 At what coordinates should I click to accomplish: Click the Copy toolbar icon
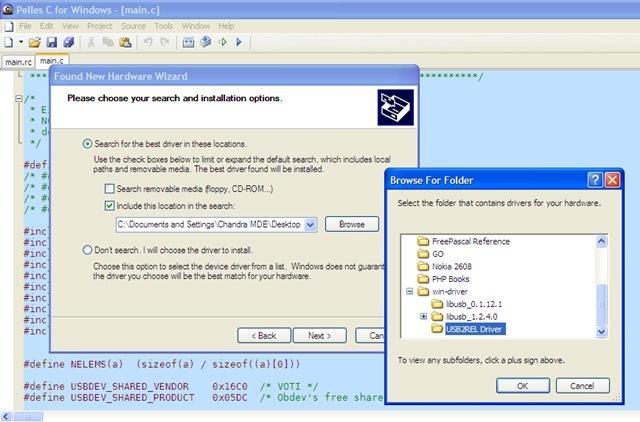pyautogui.click(x=108, y=42)
